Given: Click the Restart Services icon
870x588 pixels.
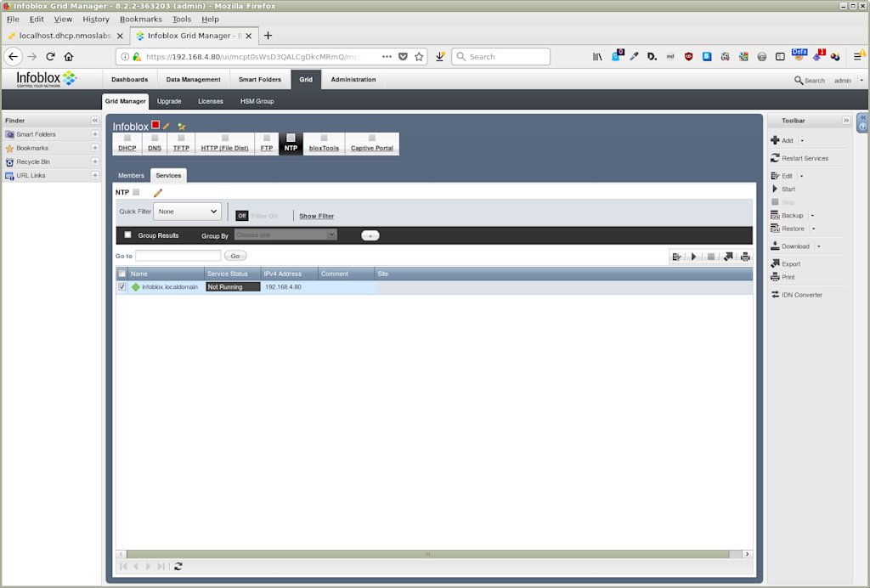Looking at the screenshot, I should coord(775,158).
